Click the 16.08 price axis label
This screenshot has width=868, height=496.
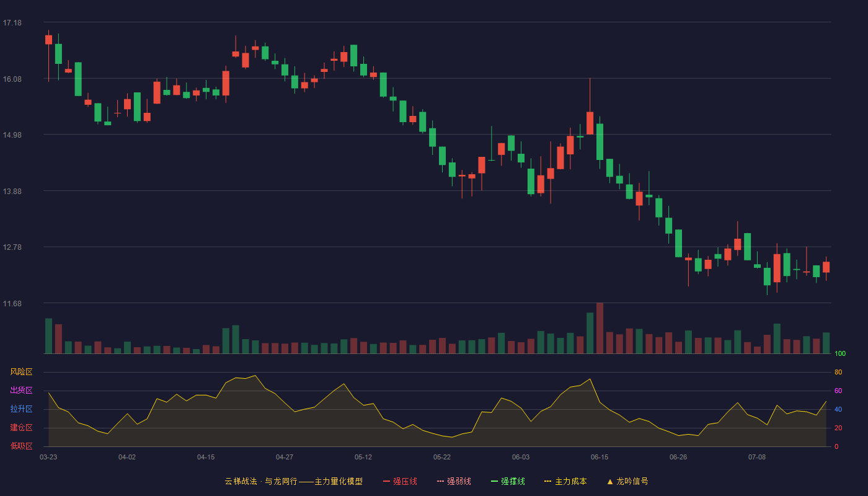click(x=12, y=79)
